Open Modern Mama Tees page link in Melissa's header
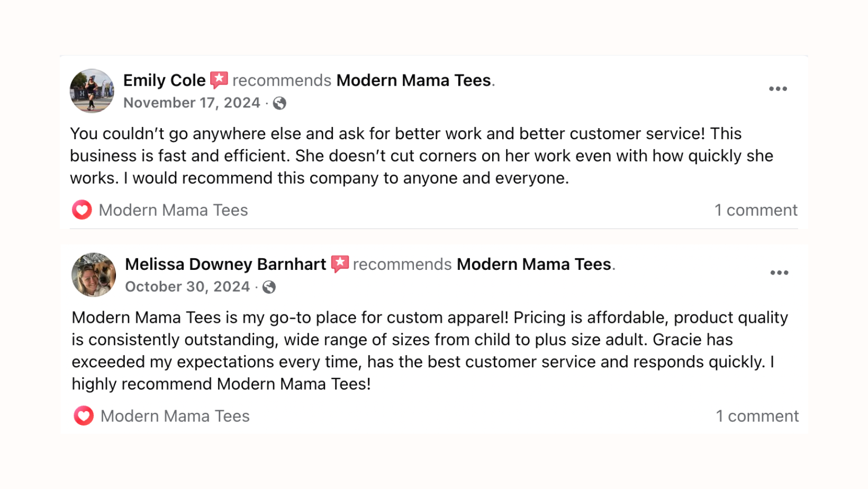This screenshot has width=868, height=489. tap(534, 264)
